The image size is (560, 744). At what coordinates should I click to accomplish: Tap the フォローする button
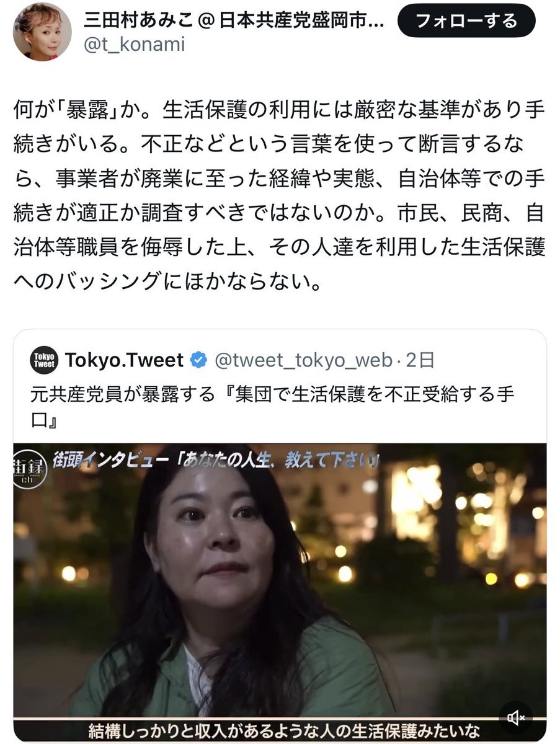point(466,21)
